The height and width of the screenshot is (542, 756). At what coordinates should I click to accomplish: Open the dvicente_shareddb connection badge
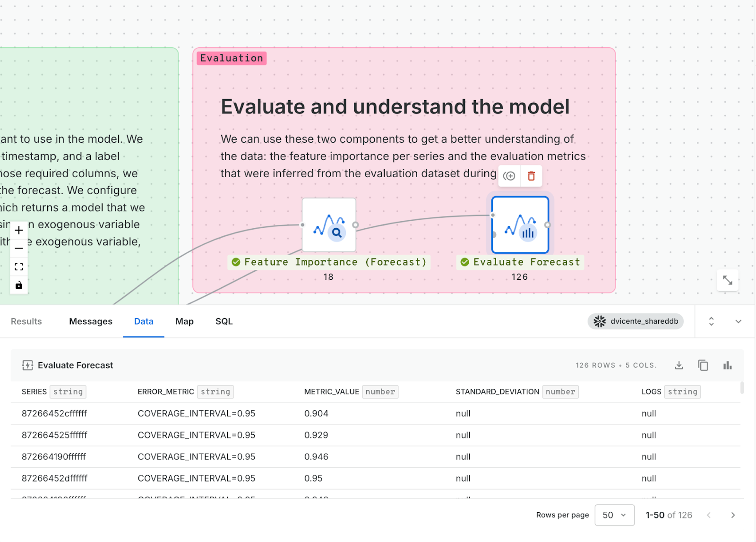635,321
